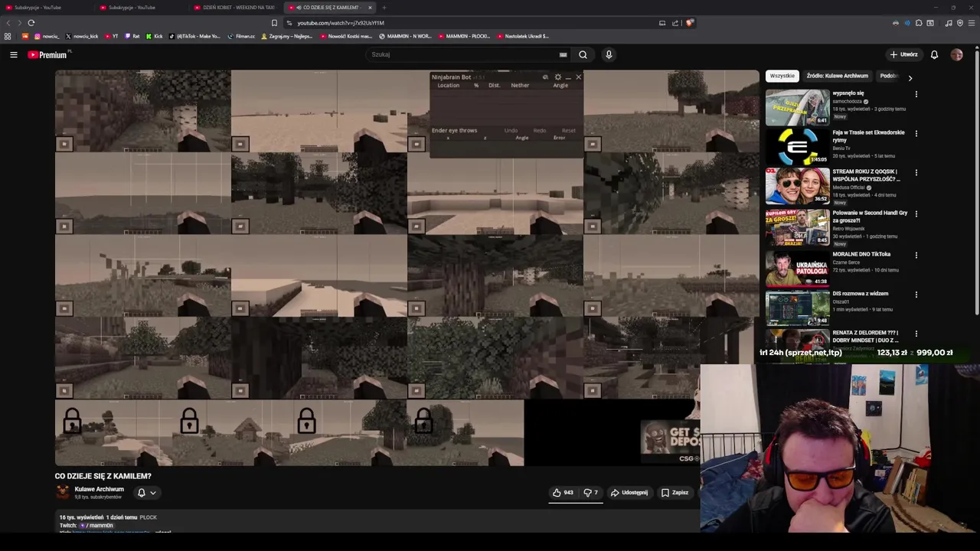Open the browser media control icon
The width and height of the screenshot is (980, 551).
coord(949,23)
